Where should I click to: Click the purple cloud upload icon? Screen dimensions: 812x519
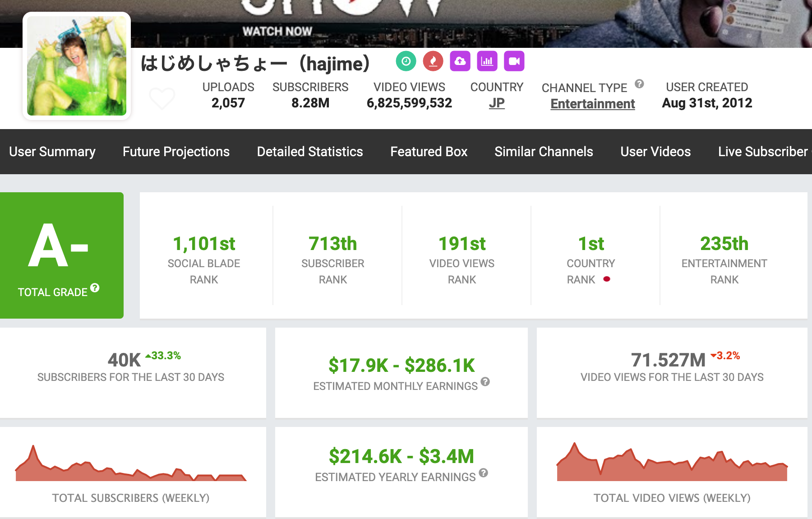pyautogui.click(x=460, y=61)
